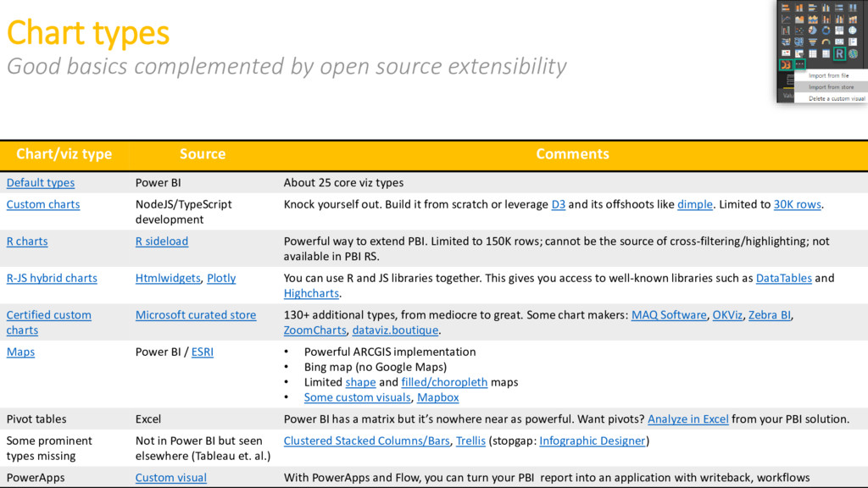
Task: Follow the 'filled/choropleth' link
Action: 444,382
